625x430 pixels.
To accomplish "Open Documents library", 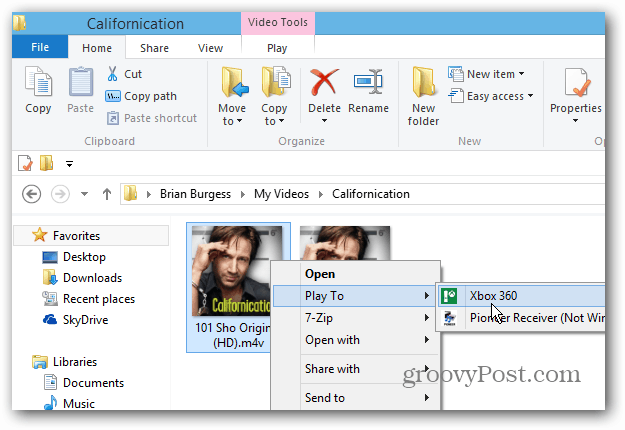I will 84,383.
